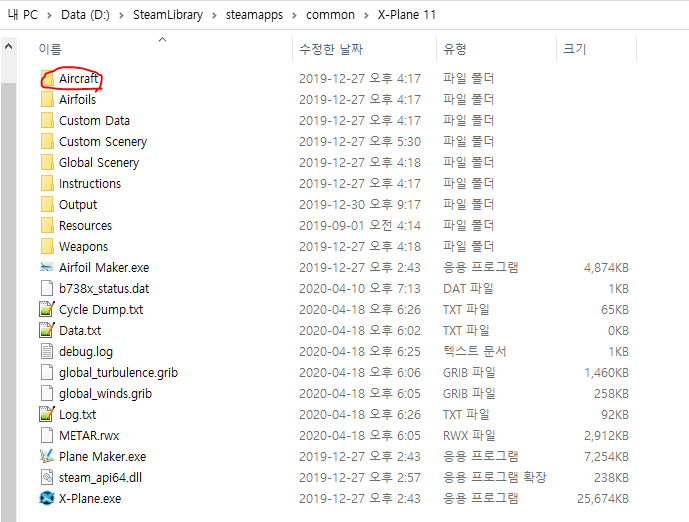
Task: Expand chevron after 내 PC breadcrumb
Action: click(50, 16)
